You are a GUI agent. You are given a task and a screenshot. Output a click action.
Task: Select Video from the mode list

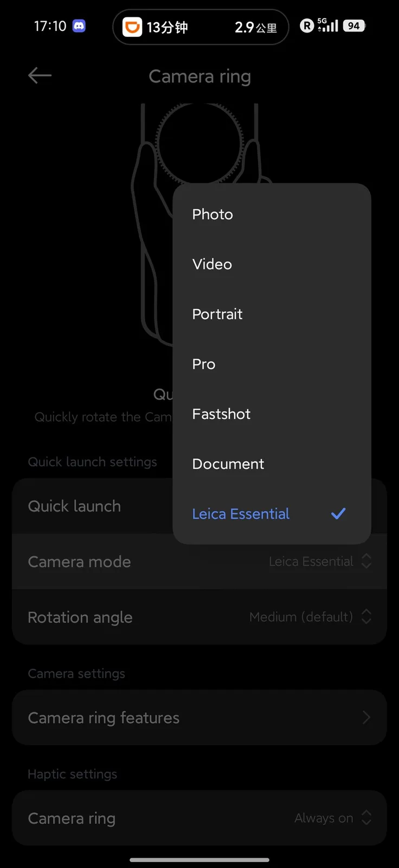tap(212, 264)
